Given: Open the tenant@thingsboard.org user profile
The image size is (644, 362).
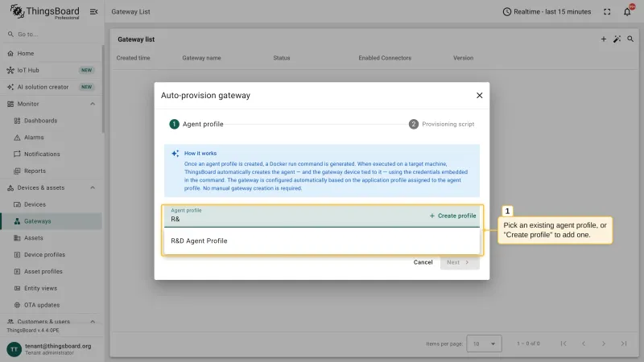Looking at the screenshot, I should pyautogui.click(x=58, y=349).
